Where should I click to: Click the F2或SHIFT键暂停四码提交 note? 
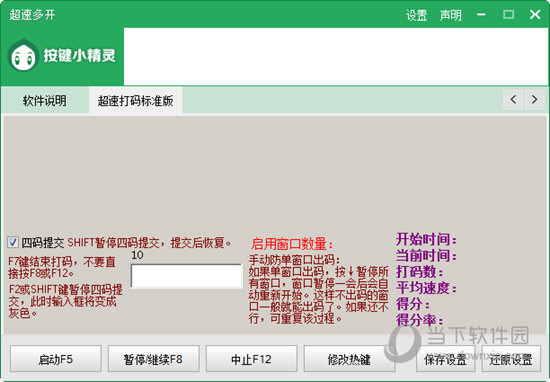(x=65, y=301)
